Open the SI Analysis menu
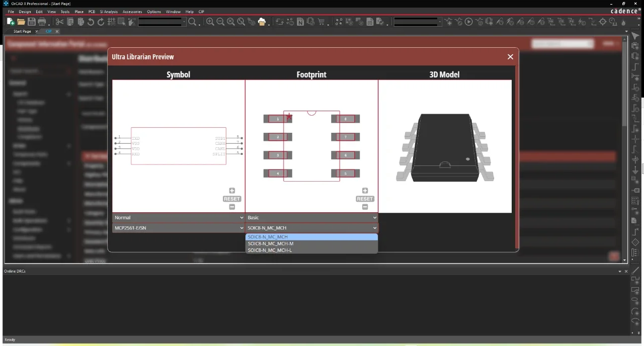 (x=108, y=12)
